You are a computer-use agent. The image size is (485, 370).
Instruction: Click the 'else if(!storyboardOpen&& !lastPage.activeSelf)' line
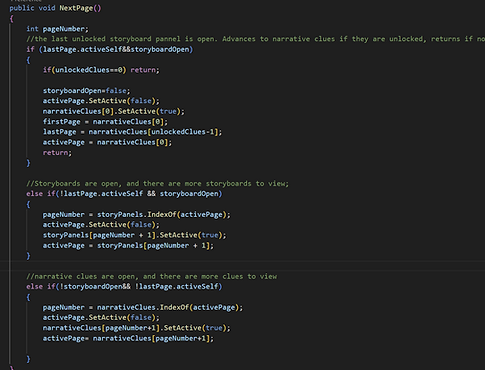pos(124,287)
